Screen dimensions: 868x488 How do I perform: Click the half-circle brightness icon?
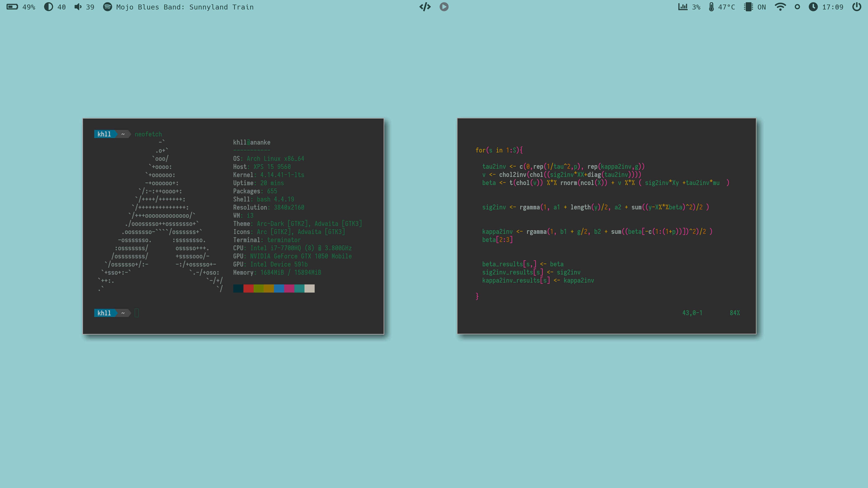pyautogui.click(x=49, y=7)
